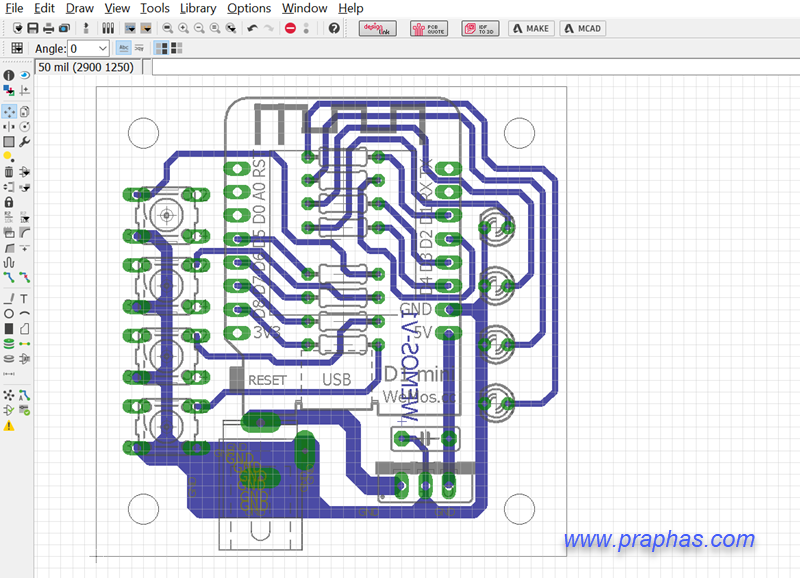The image size is (800, 578).
Task: Click the Design Link button
Action: 377,29
